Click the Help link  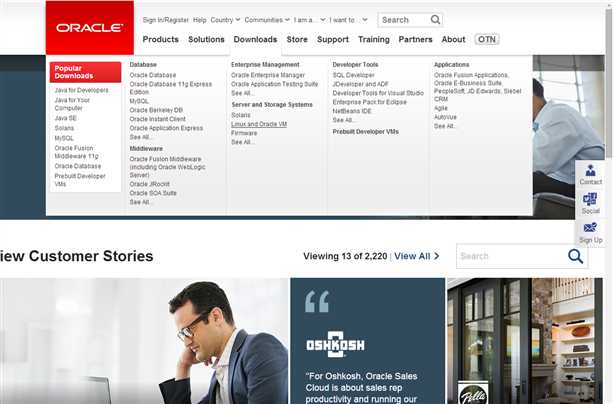pos(199,20)
